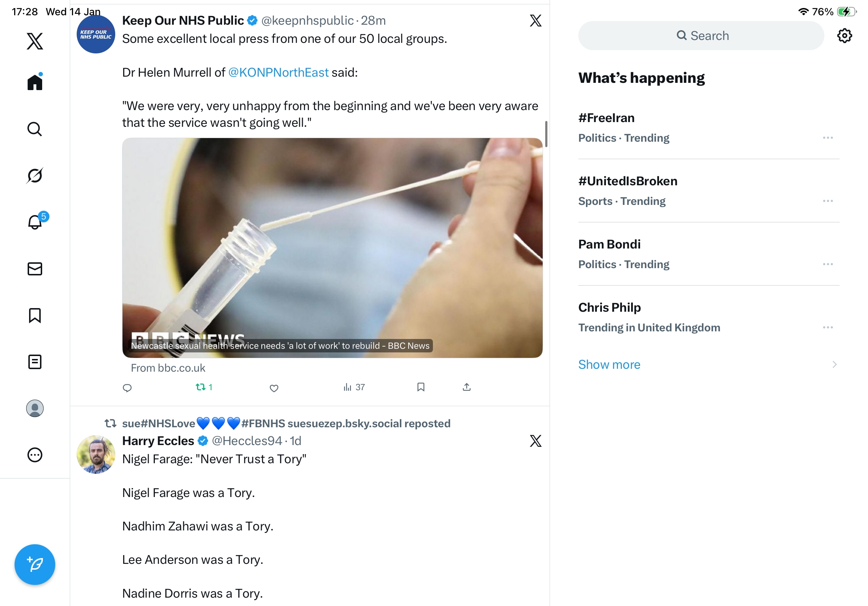
Task: Open the Notifications bell
Action: point(35,222)
